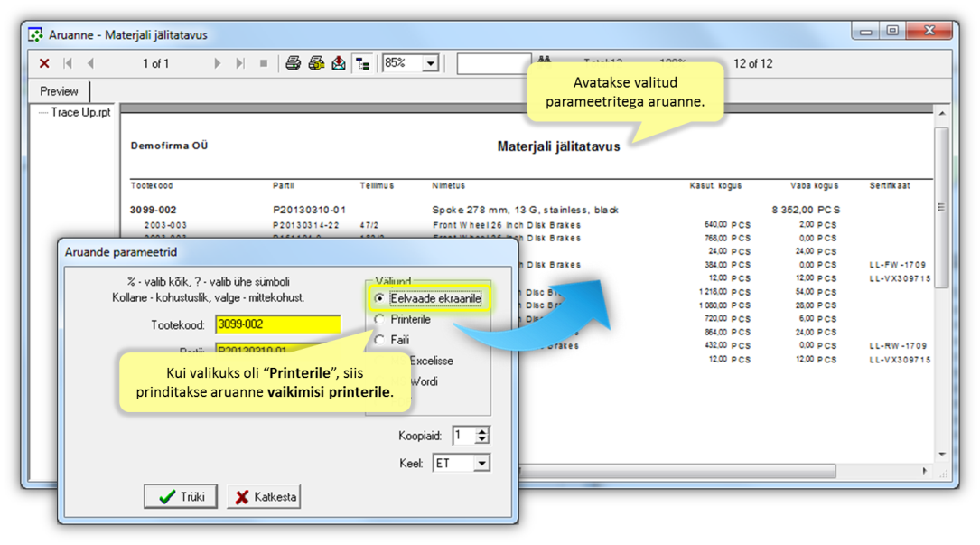This screenshot has width=980, height=545.
Task: Click Excelisse output label
Action: [x=431, y=361]
